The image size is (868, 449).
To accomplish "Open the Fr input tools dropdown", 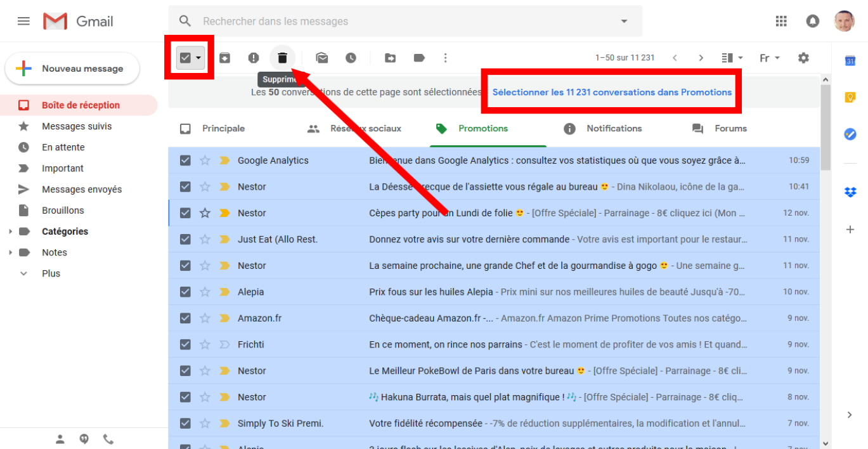I will (770, 58).
